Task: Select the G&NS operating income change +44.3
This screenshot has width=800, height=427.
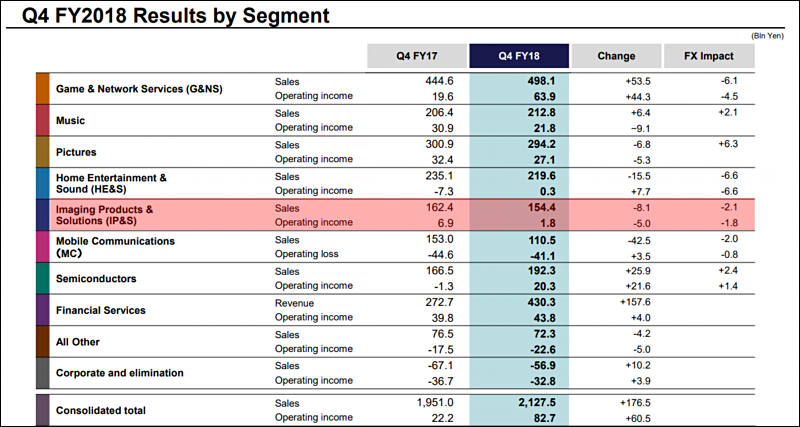Action: click(x=638, y=96)
